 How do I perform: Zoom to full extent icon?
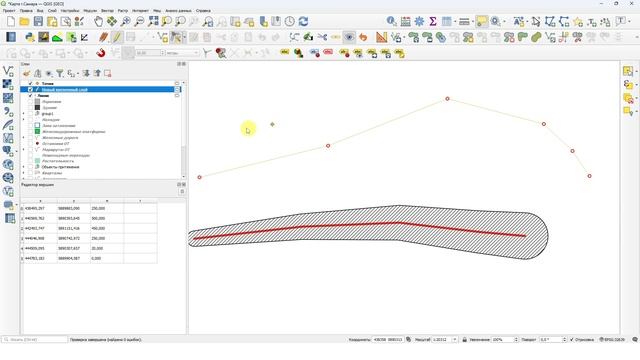point(153,22)
